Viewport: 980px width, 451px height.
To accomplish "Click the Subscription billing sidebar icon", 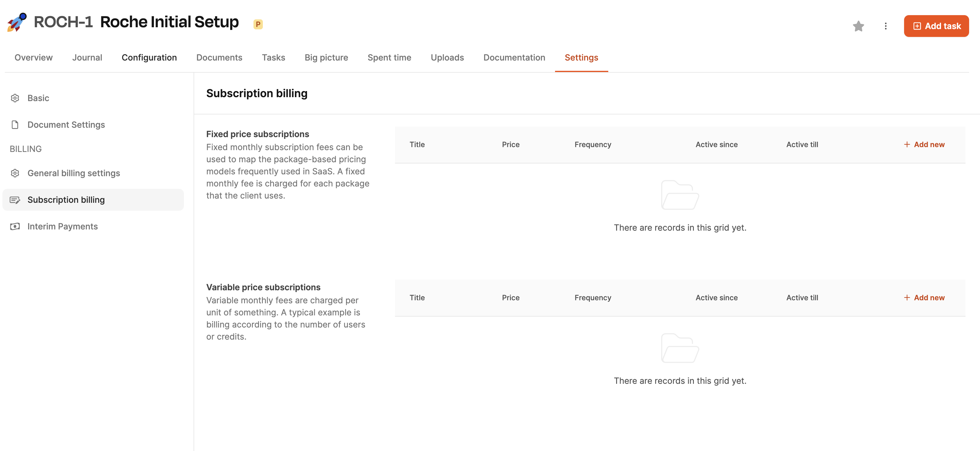I will [x=15, y=200].
